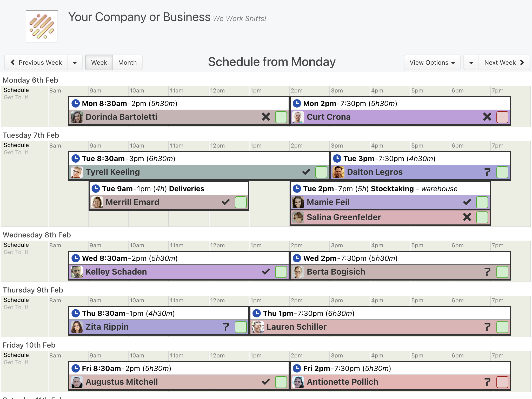The width and height of the screenshot is (532, 399).
Task: Toggle the red checkbox for Curt Crona
Action: tap(502, 117)
